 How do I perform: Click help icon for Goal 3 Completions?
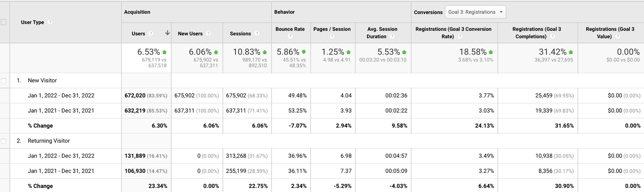click(553, 37)
